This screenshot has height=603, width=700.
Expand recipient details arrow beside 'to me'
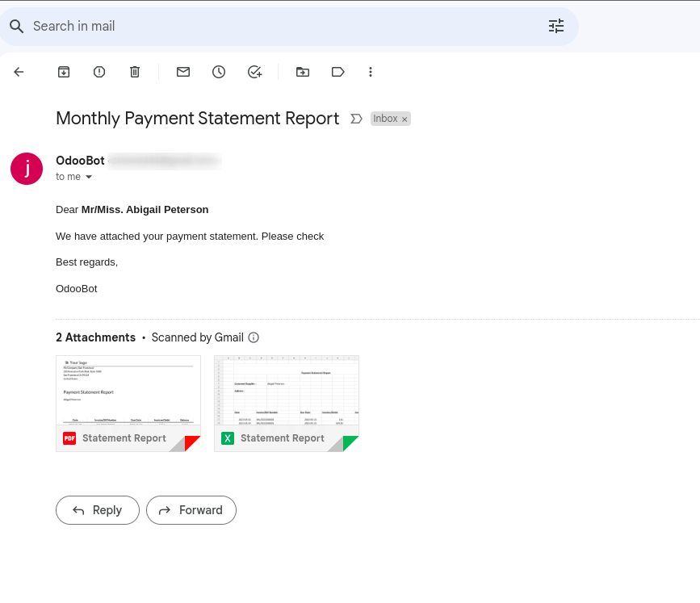89,178
